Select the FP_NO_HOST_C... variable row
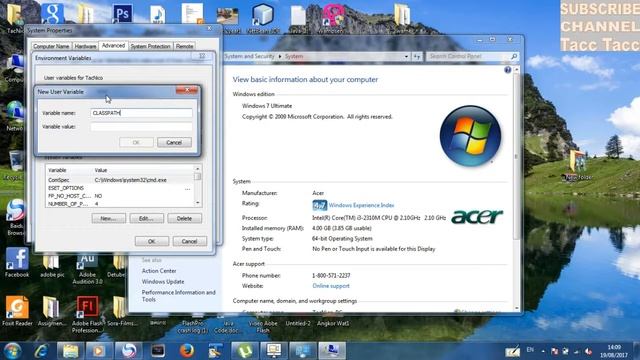This screenshot has width=640, height=360. [120, 196]
